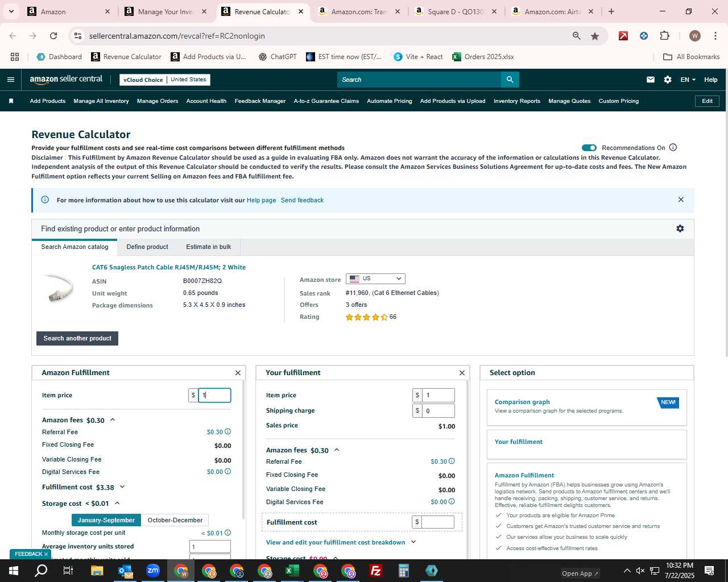This screenshot has height=582, width=728.
Task: Reload the page with the refresh icon
Action: click(x=53, y=36)
